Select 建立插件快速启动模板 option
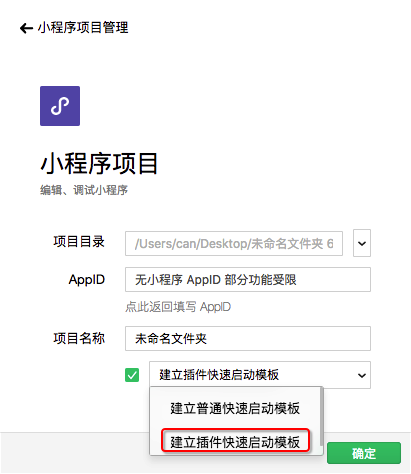This screenshot has height=474, width=411. pyautogui.click(x=236, y=441)
